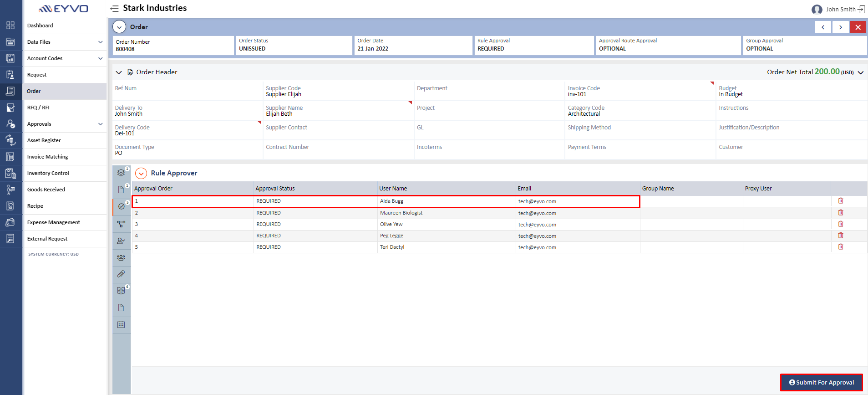
Task: Click the Data Files folder icon
Action: (10, 42)
